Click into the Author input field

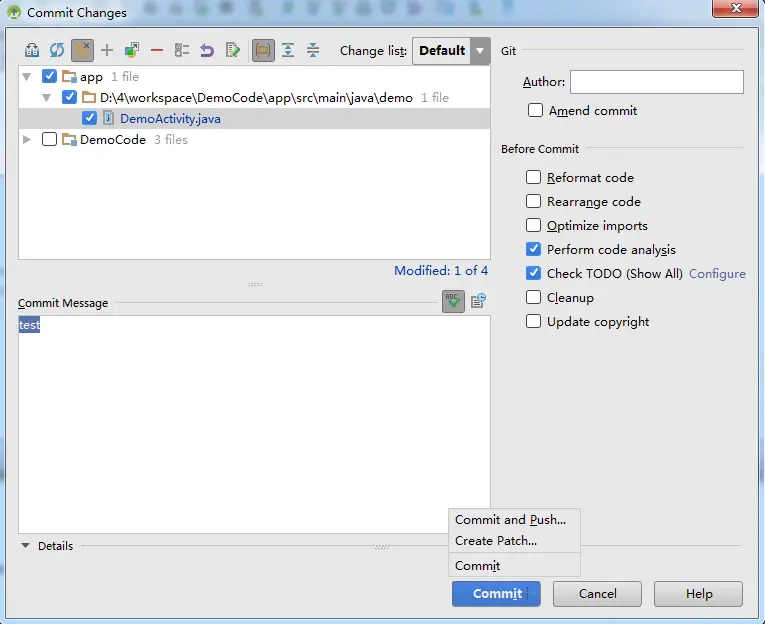click(657, 81)
